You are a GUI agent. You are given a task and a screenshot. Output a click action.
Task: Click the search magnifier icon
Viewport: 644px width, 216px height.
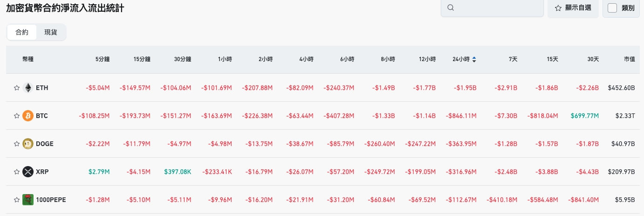point(450,8)
